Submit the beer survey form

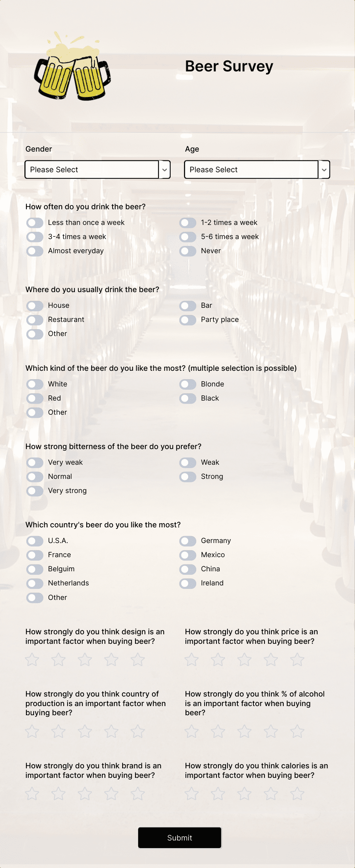coord(180,838)
